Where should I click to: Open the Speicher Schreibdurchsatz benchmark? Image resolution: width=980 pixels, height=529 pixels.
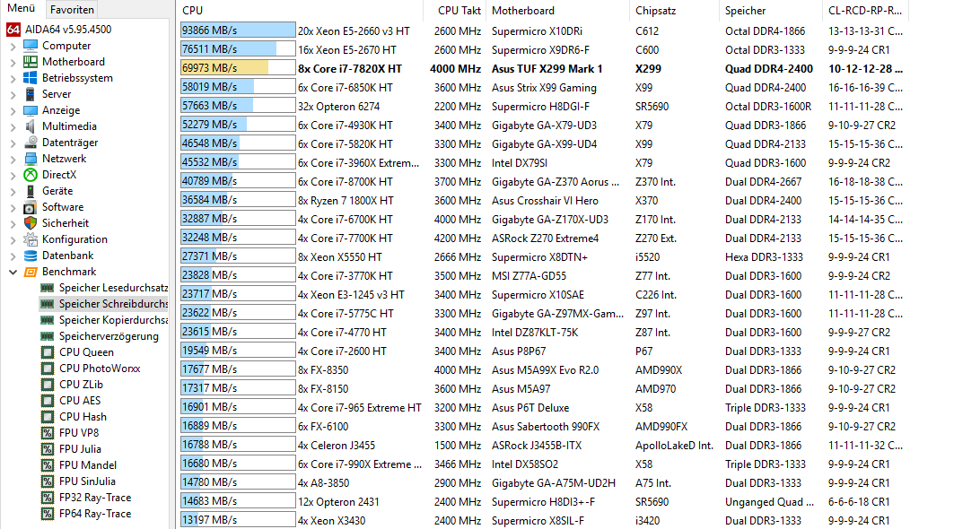[113, 304]
